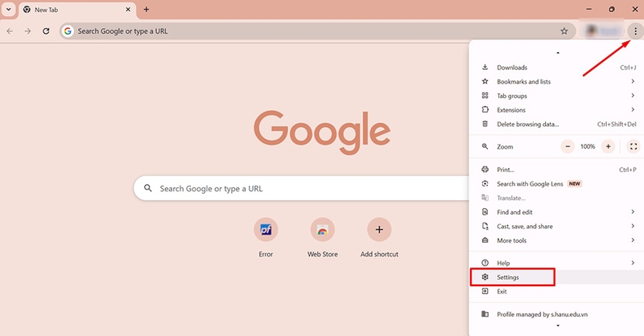
Task: Open Find and edit submenu
Action: [556, 212]
